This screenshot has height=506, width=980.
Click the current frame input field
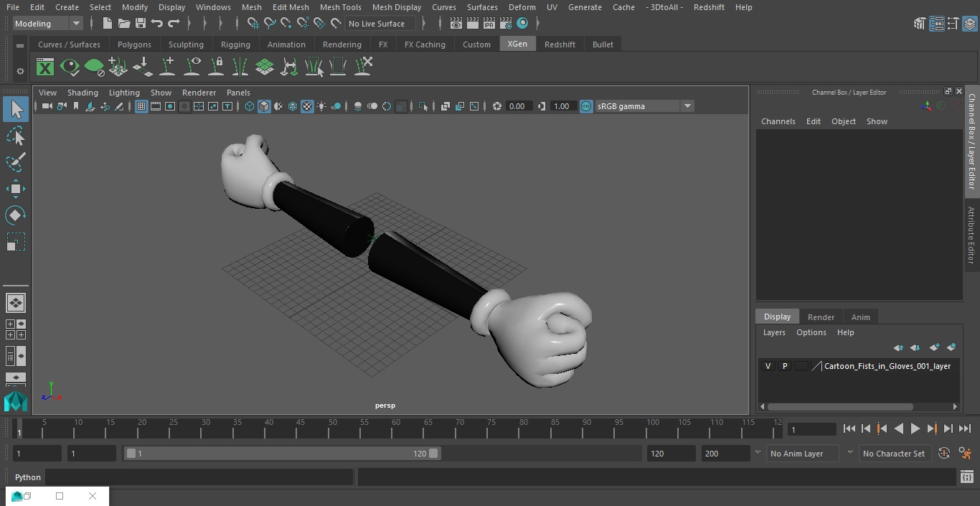811,429
